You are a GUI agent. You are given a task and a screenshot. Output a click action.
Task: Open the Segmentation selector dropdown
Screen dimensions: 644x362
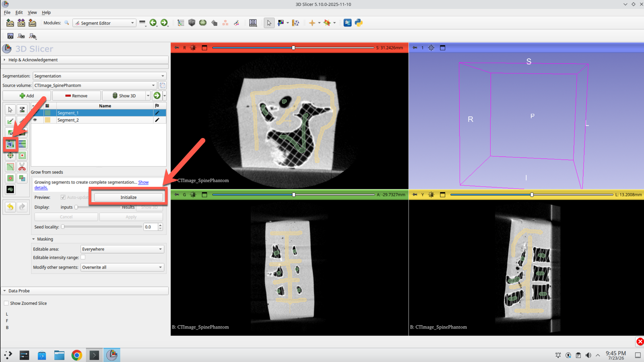point(99,76)
